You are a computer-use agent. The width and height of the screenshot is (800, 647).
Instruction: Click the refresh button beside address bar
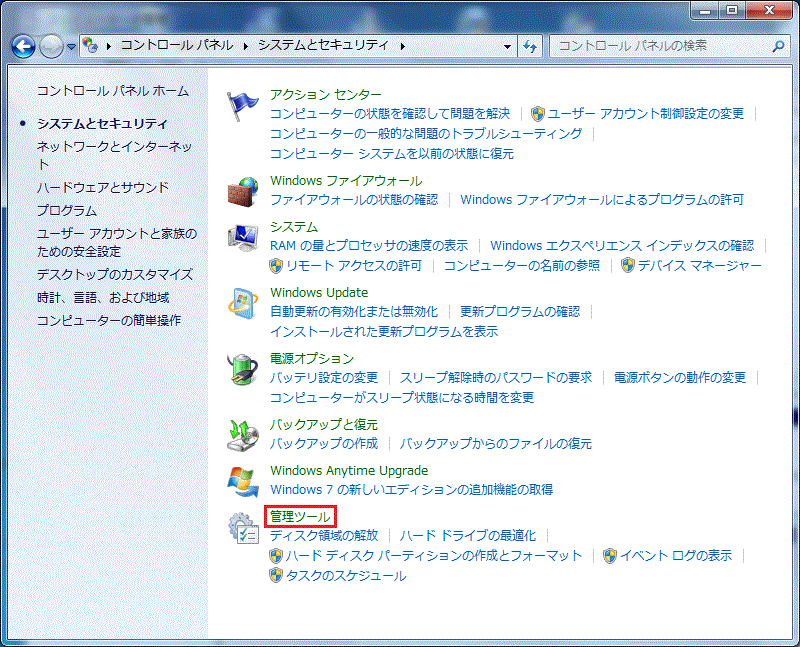(530, 46)
